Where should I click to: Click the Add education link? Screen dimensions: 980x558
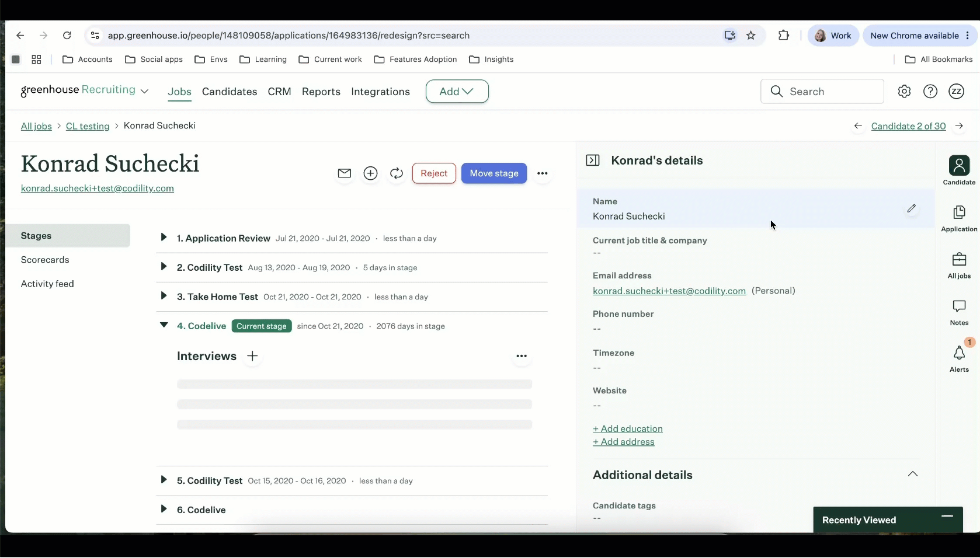[628, 428]
